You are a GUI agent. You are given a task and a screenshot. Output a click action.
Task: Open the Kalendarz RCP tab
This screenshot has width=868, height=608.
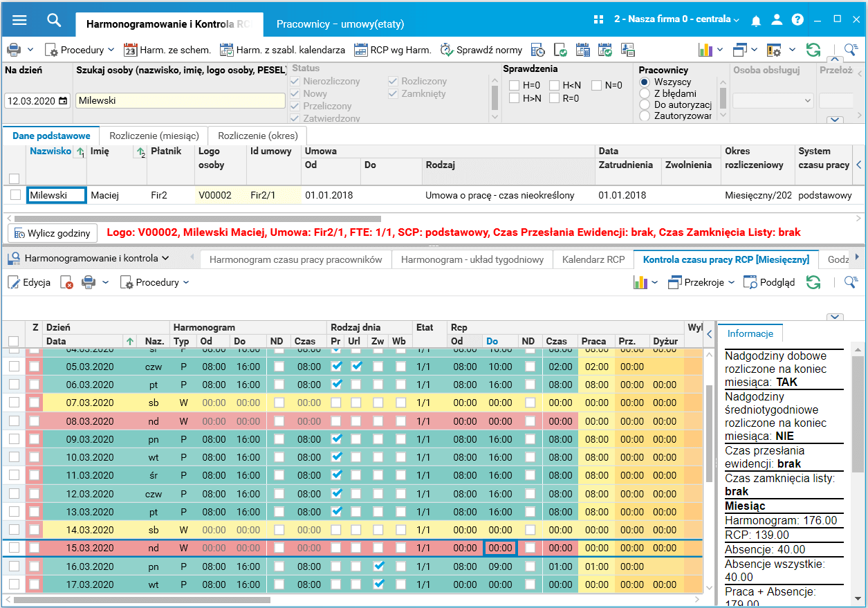[x=593, y=259]
